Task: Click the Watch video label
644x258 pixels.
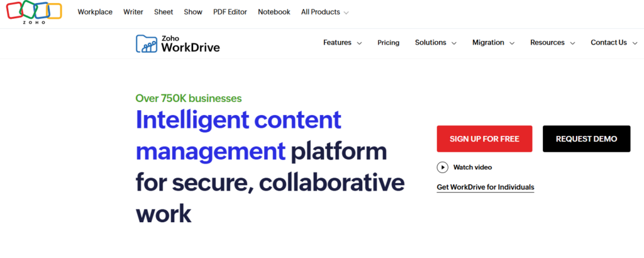Action: point(472,167)
